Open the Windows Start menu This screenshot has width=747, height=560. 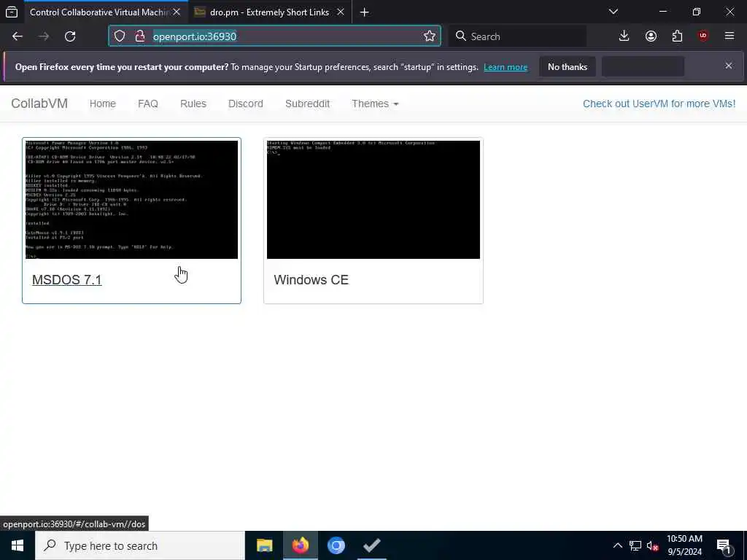[18, 545]
